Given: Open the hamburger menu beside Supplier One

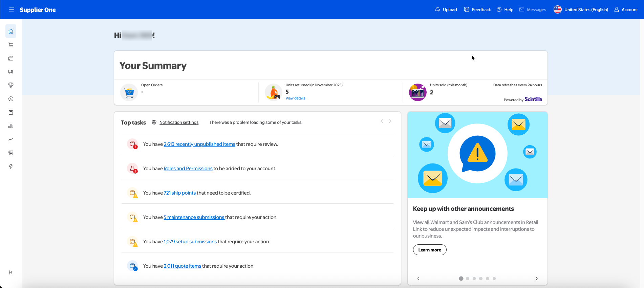Looking at the screenshot, I should tap(12, 9).
